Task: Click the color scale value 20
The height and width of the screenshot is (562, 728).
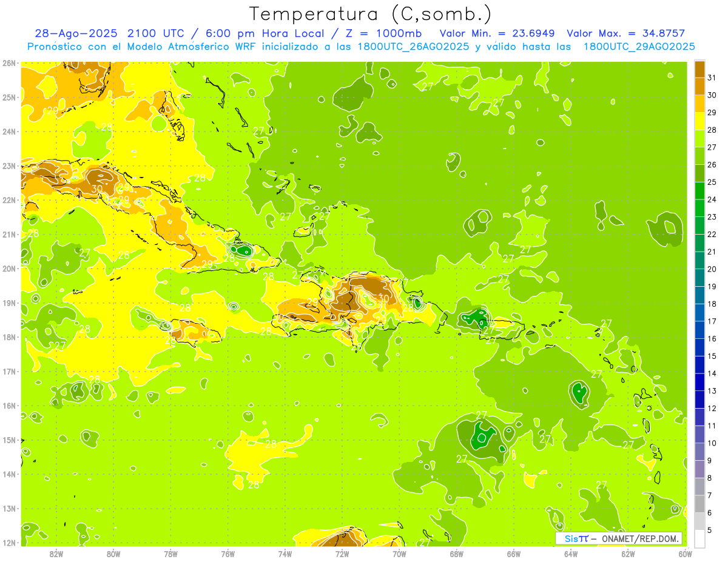Action: pos(712,269)
